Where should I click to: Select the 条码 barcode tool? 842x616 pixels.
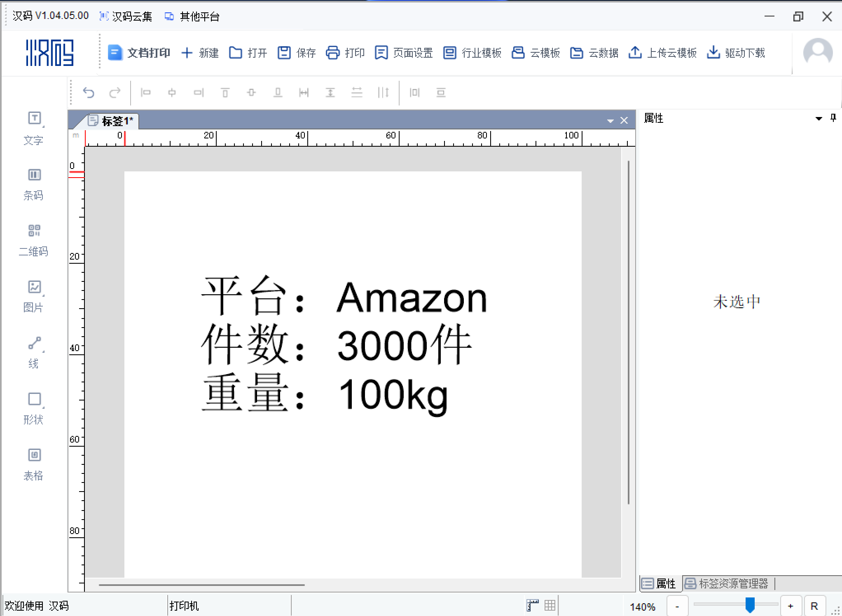(34, 183)
